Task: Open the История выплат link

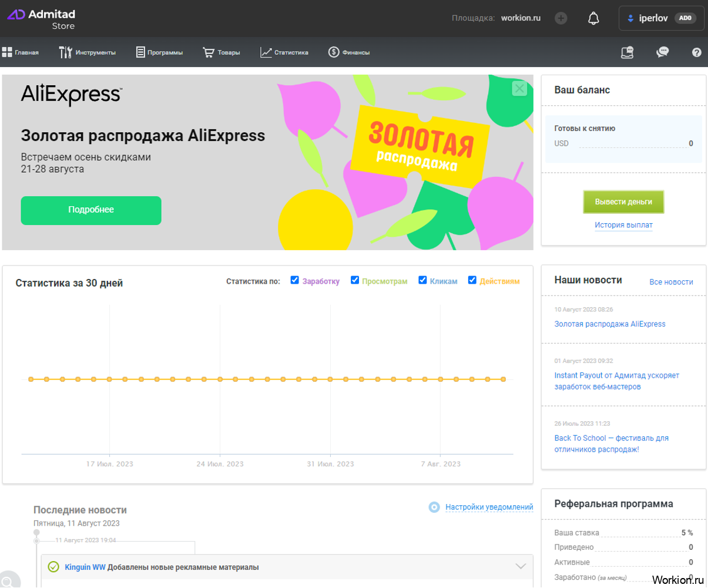Action: click(623, 225)
